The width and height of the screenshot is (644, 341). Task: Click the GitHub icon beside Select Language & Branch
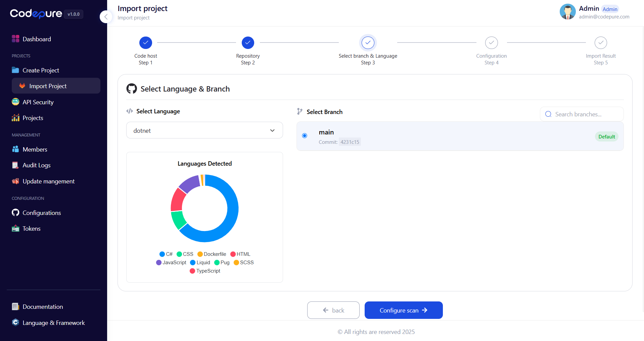point(132,89)
